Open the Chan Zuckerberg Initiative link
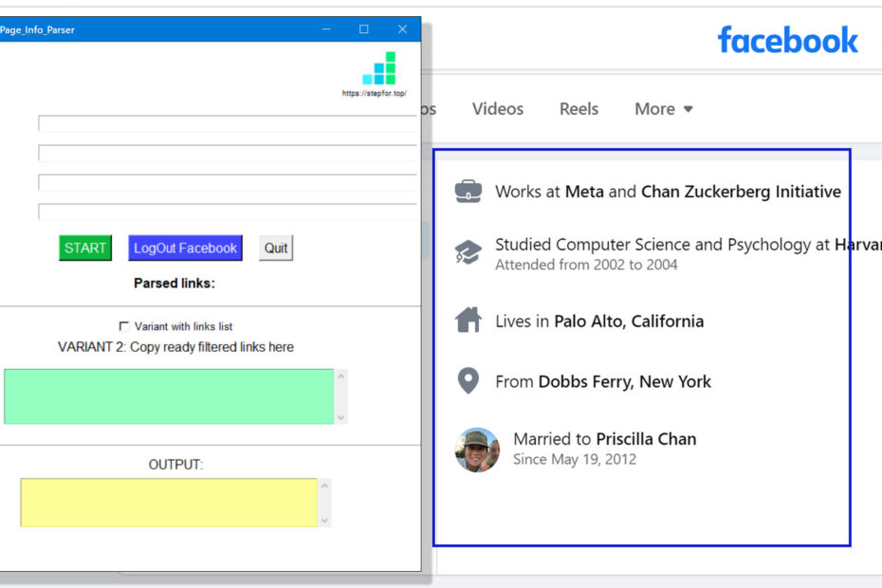Screen dimensions: 882x588 742,192
